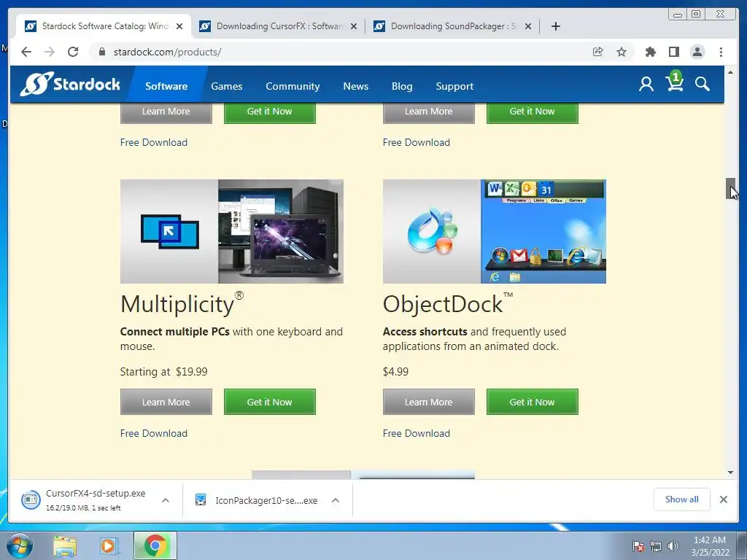Open the Software nav tab

(166, 86)
